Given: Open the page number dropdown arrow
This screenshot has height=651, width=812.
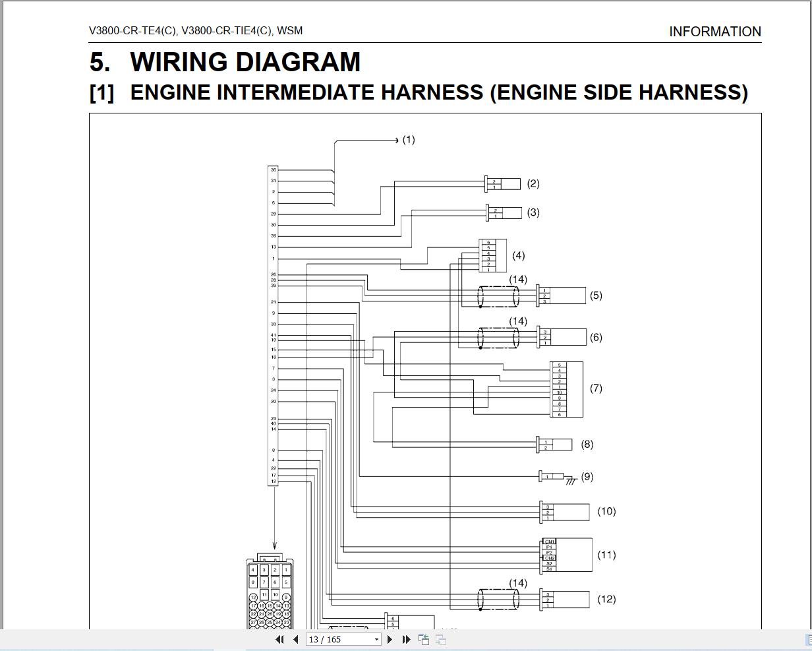Looking at the screenshot, I should click(x=376, y=639).
